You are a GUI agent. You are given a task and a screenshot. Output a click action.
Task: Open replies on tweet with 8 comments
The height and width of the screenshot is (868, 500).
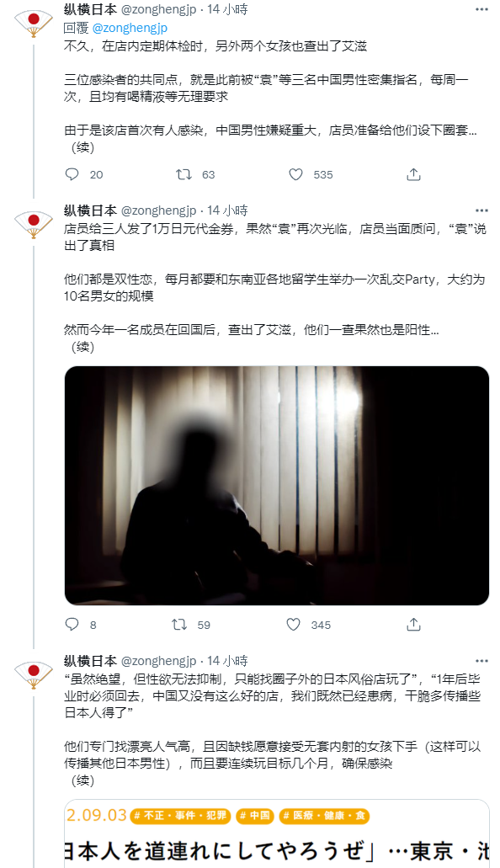point(72,625)
